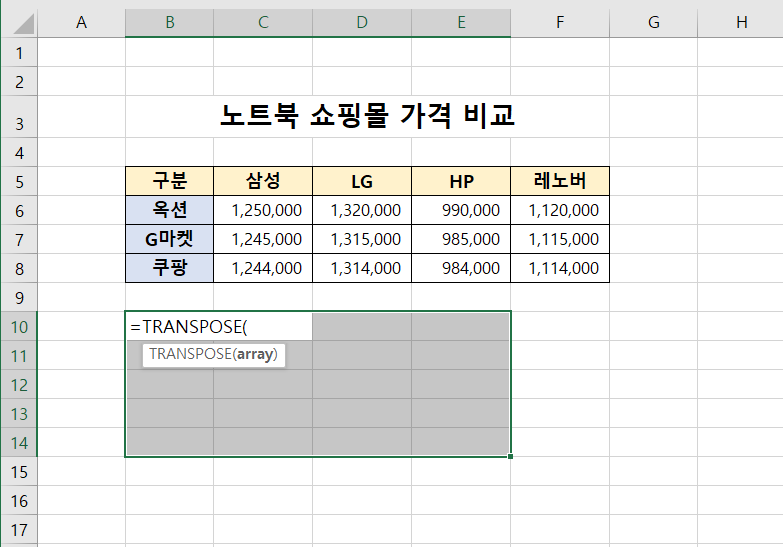This screenshot has height=547, width=783.
Task: Click the fill handle of selected range
Action: 510,456
